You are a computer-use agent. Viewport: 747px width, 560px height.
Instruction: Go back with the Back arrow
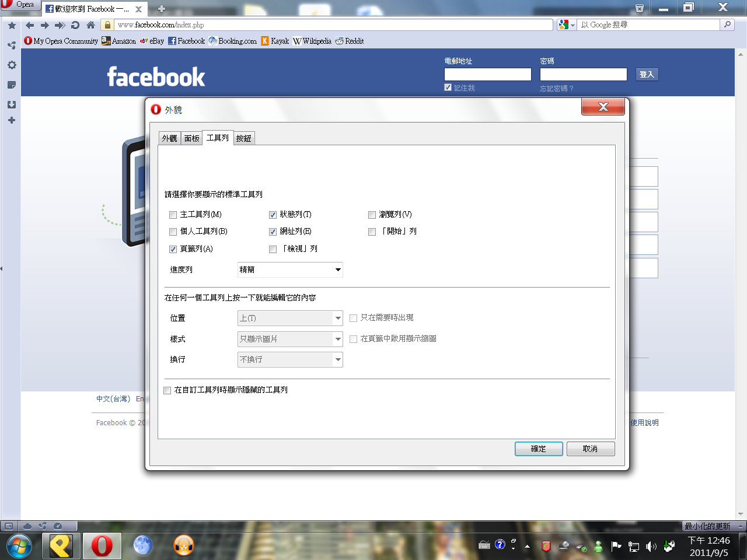click(x=30, y=25)
